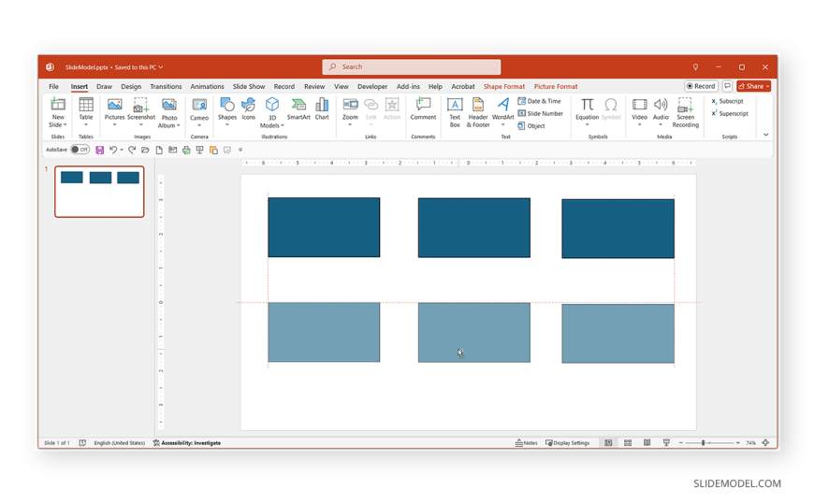
Task: Select Normal view in status bar
Action: (608, 442)
